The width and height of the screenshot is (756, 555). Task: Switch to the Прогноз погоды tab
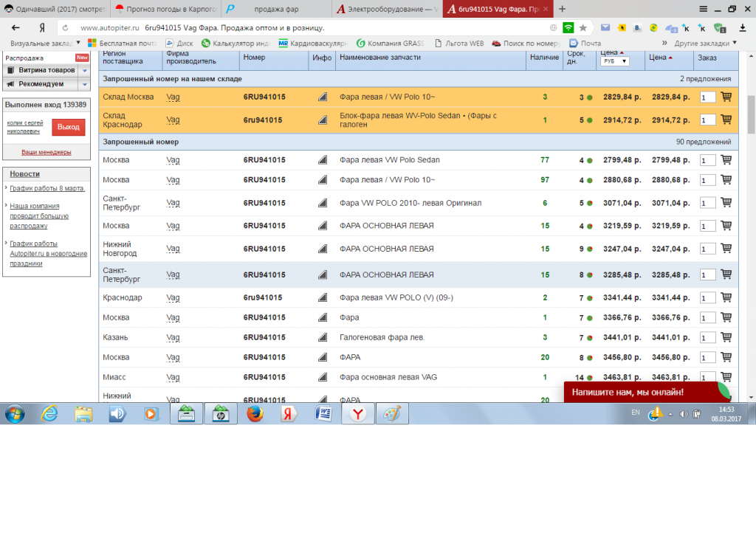166,9
